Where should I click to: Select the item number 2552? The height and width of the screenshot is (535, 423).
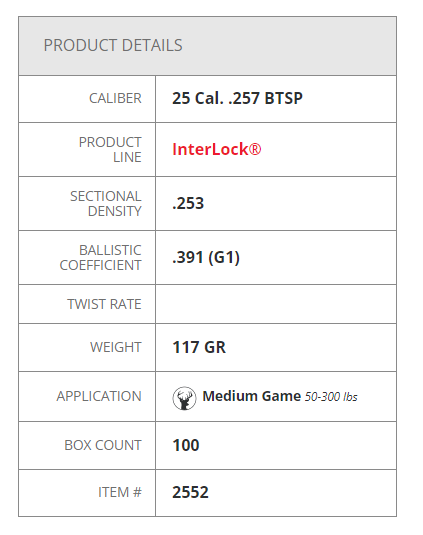coord(190,492)
